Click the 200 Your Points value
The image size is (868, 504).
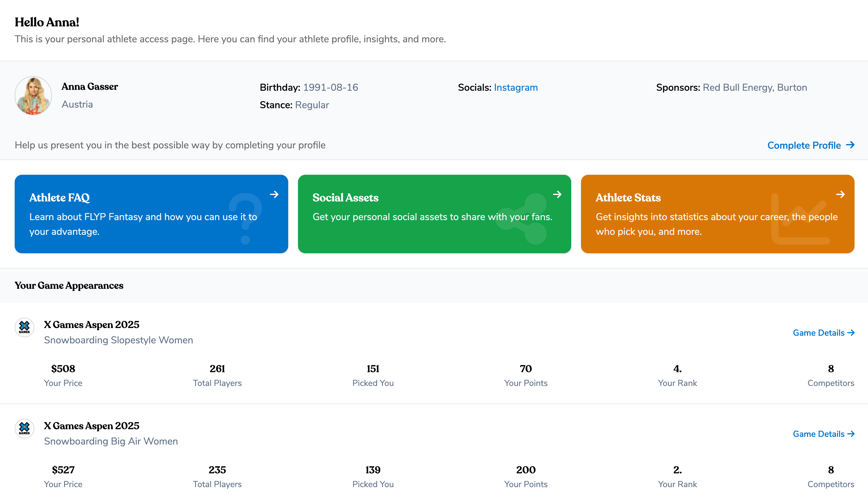click(x=526, y=470)
